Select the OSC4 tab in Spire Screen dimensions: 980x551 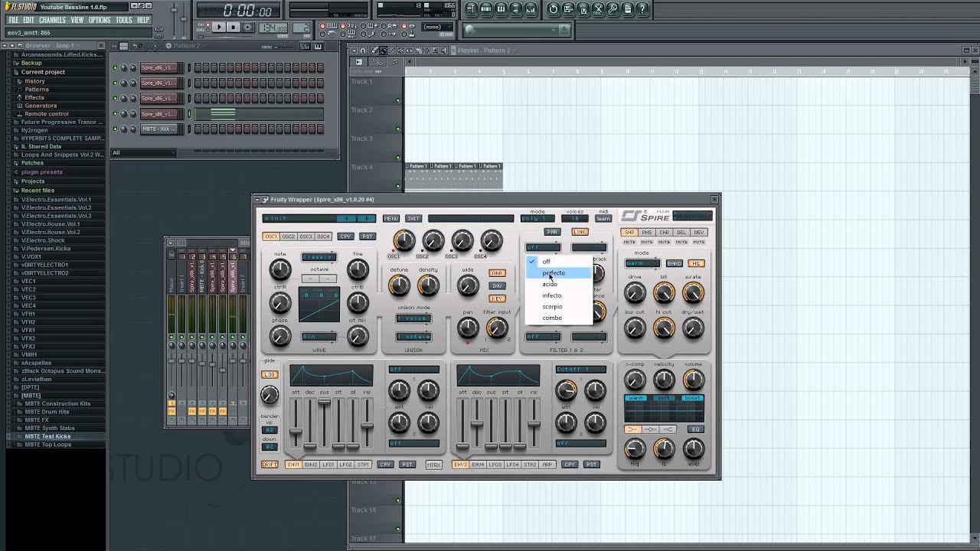323,236
